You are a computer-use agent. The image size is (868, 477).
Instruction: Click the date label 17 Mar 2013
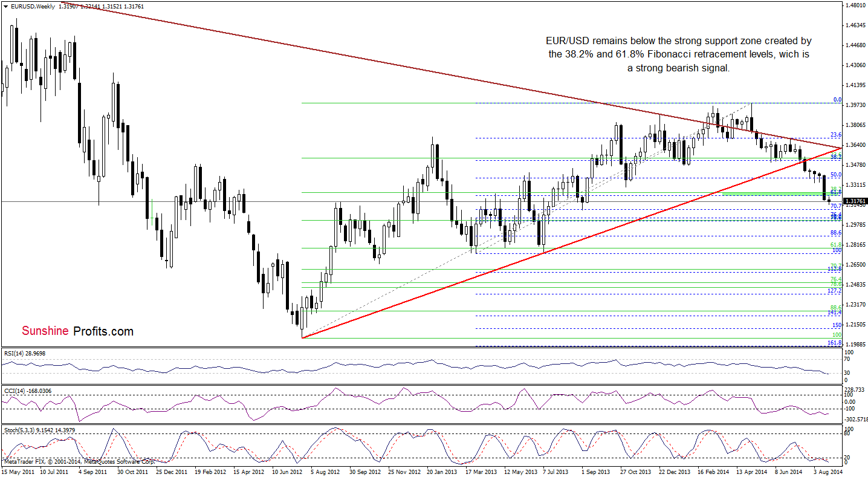coord(482,470)
